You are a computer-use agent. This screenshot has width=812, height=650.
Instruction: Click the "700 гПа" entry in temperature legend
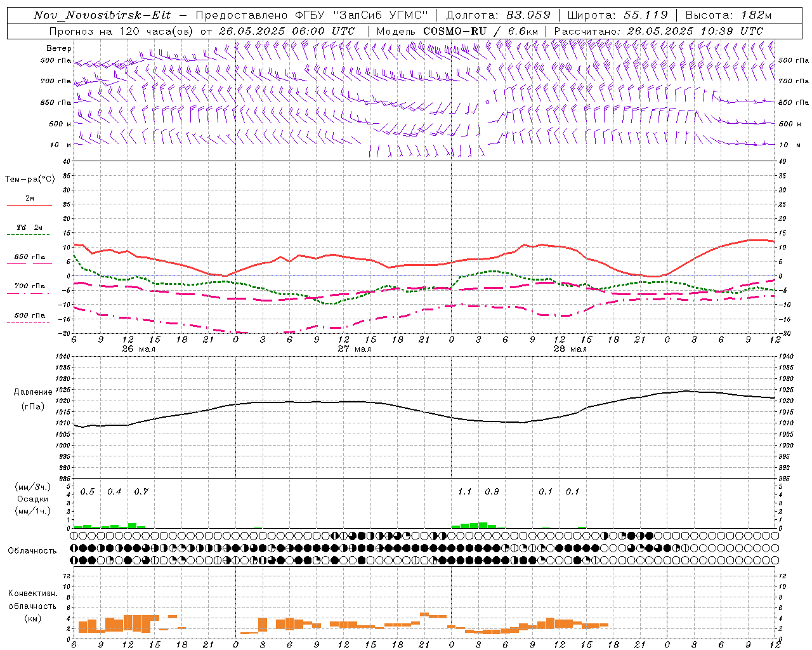[x=30, y=286]
